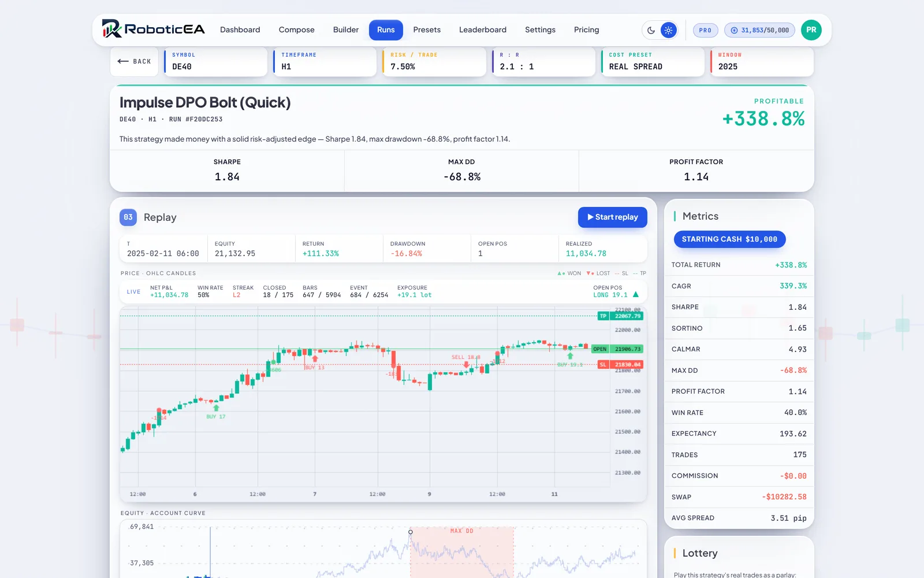Click the LIVE indicator label

[x=133, y=292]
